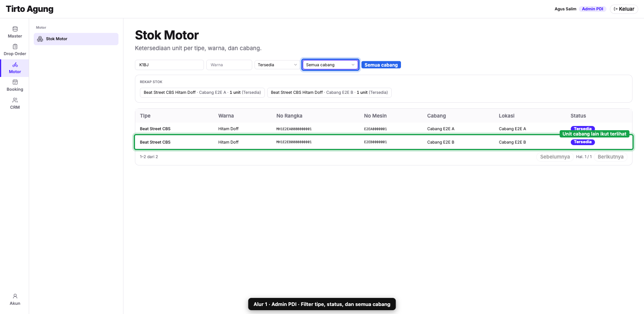Open Drop Order clipboard icon

click(x=15, y=47)
